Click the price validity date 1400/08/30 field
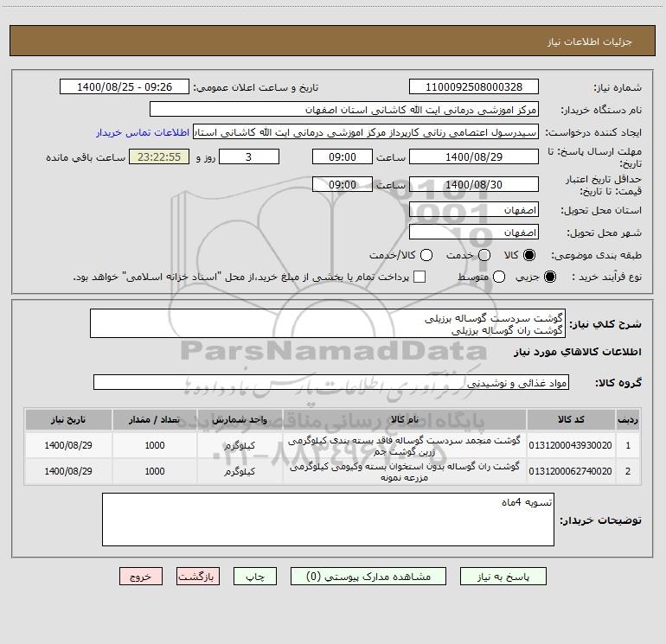The height and width of the screenshot is (644, 666). tap(474, 185)
